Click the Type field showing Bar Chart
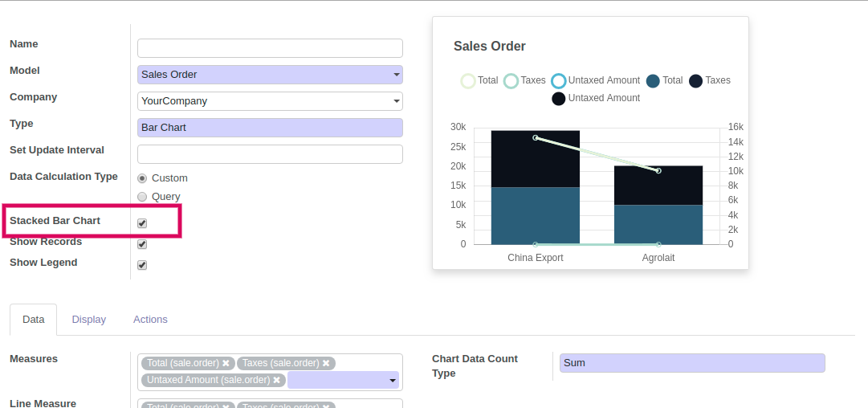This screenshot has width=868, height=408. (x=270, y=128)
